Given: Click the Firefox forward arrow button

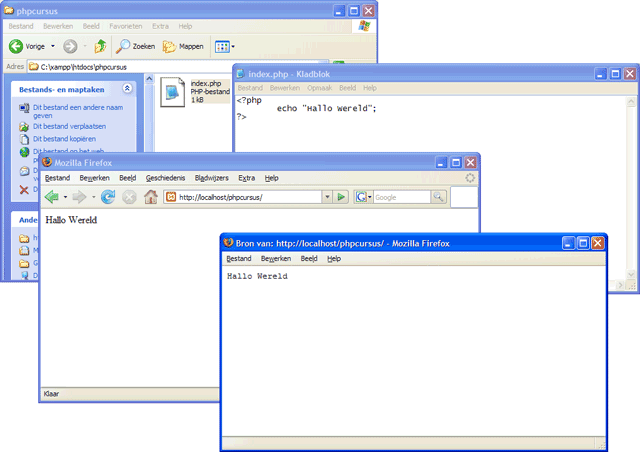Looking at the screenshot, I should pyautogui.click(x=79, y=197).
